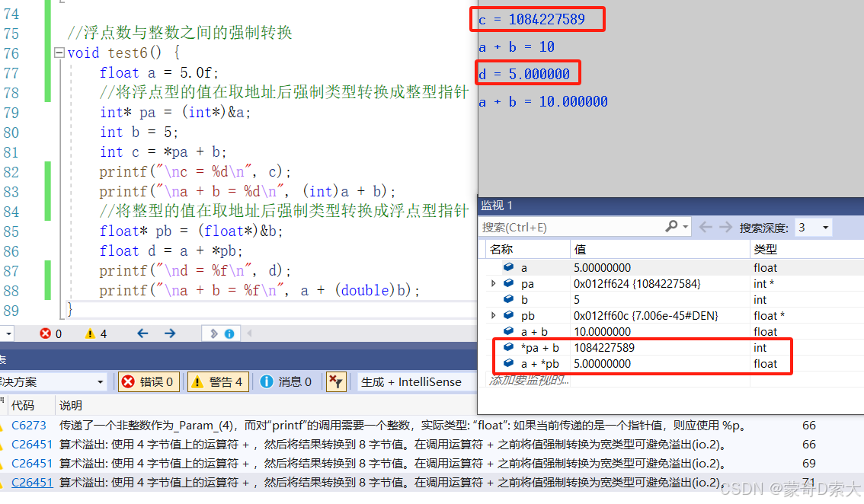Toggle the 错误 0 errors filter button
Image resolution: width=864 pixels, height=504 pixels.
click(x=149, y=381)
